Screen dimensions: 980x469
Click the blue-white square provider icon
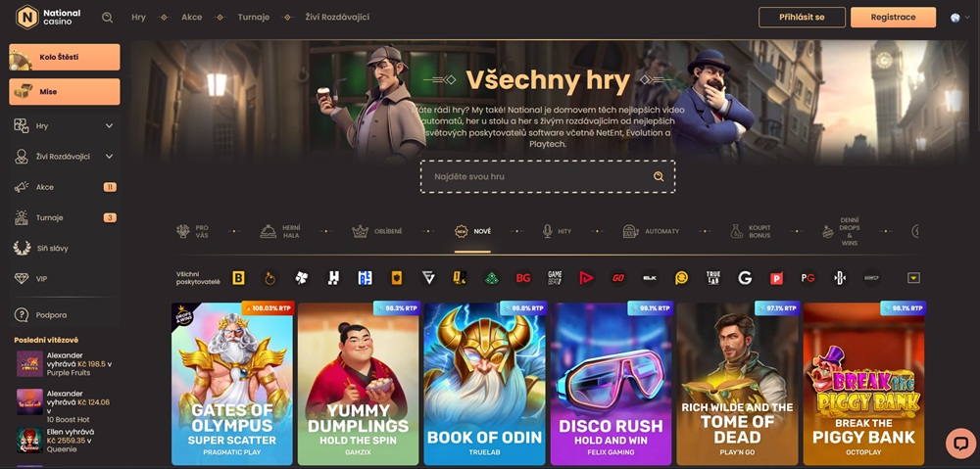coord(365,278)
